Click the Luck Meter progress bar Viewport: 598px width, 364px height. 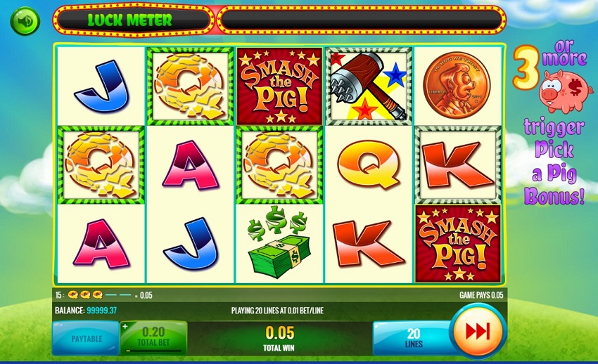(362, 20)
